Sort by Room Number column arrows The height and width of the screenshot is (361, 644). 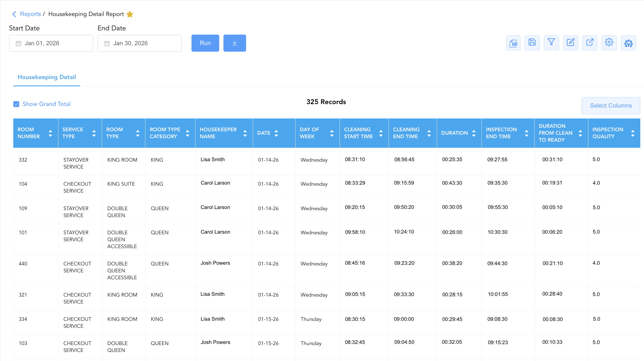point(50,133)
